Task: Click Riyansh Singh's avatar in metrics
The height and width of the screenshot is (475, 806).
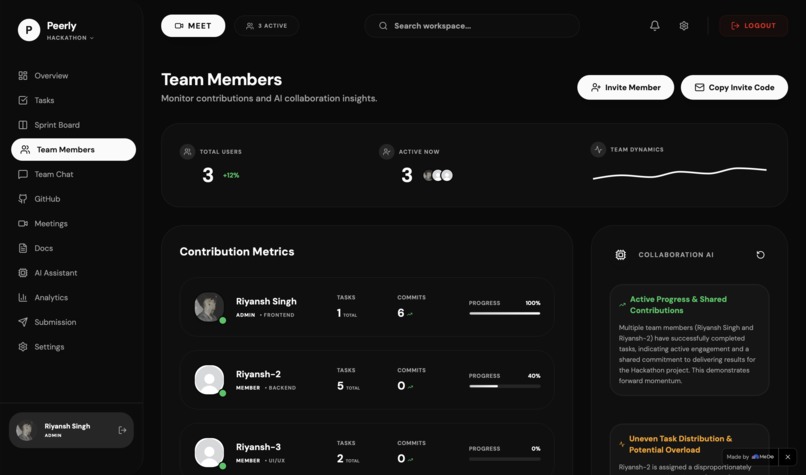Action: click(x=209, y=307)
